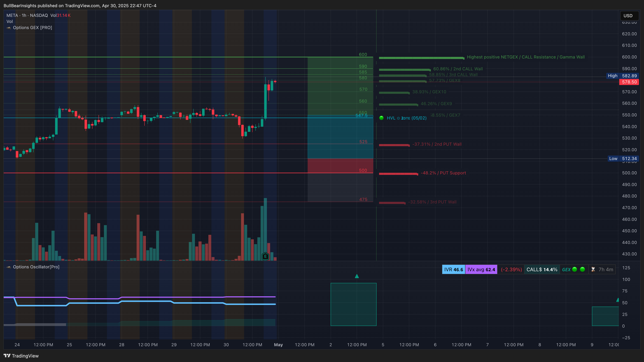This screenshot has height=362, width=644.
Task: Click the hourglass countdown icon
Action: click(593, 270)
